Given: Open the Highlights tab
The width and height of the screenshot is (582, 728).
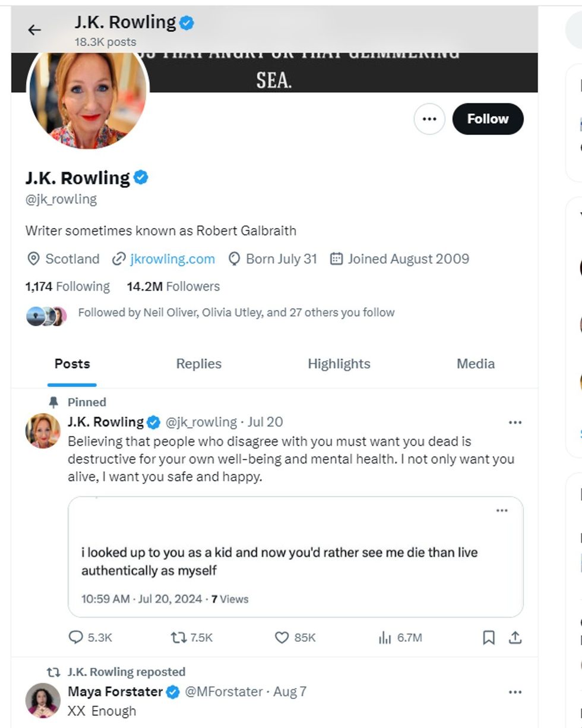Looking at the screenshot, I should click(x=340, y=363).
